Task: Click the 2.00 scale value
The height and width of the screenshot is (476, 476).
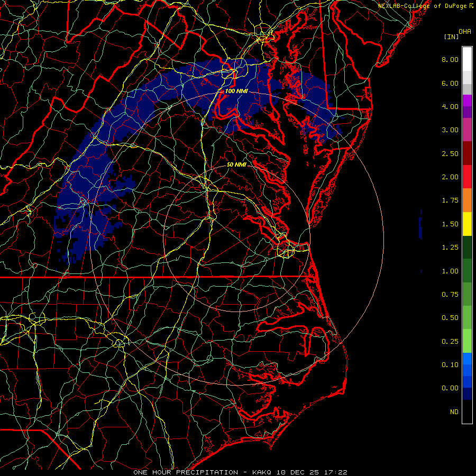Action: click(450, 177)
